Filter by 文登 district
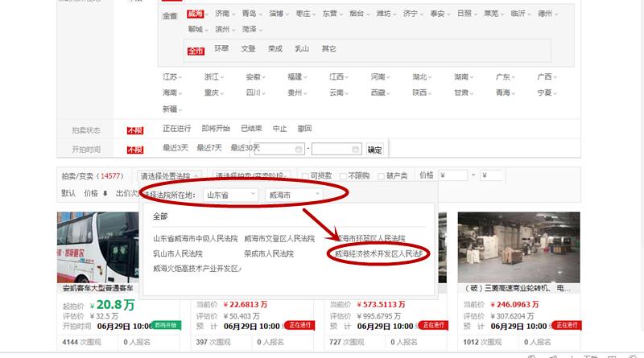 (x=248, y=48)
